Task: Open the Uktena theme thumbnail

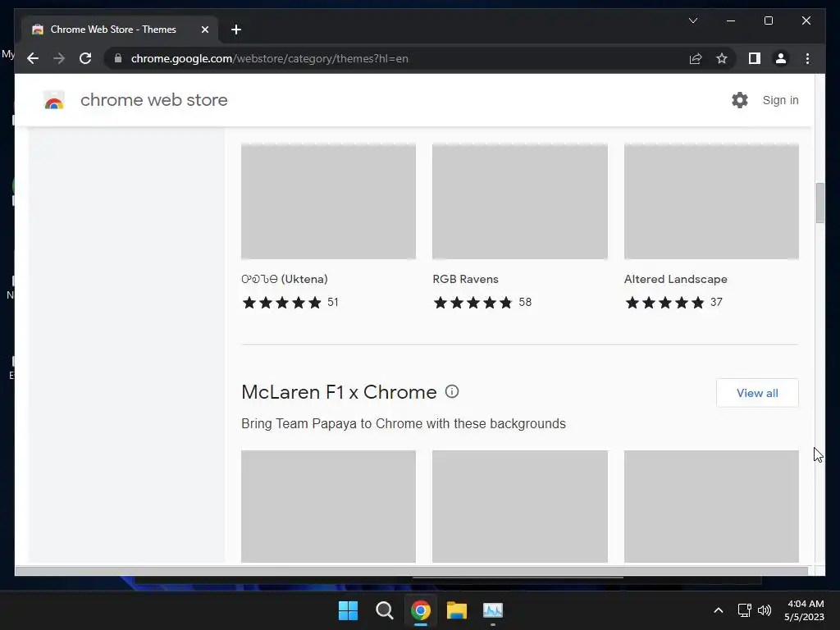Action: pyautogui.click(x=328, y=202)
